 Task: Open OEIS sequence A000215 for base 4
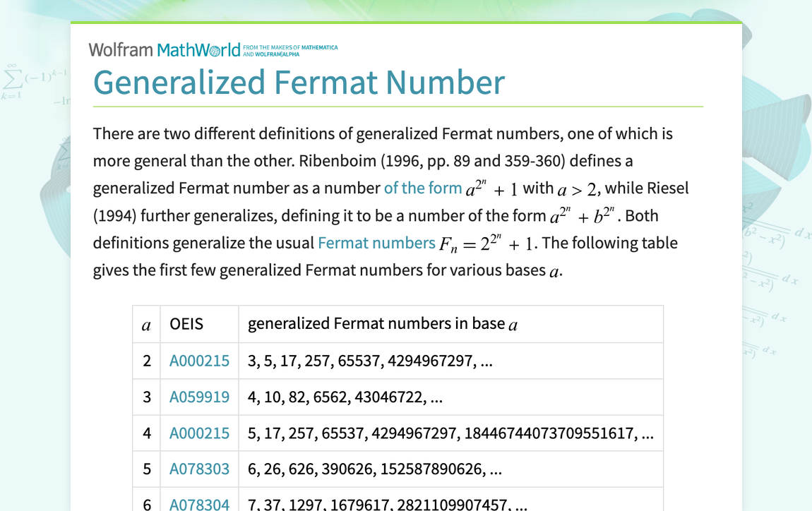coord(199,433)
